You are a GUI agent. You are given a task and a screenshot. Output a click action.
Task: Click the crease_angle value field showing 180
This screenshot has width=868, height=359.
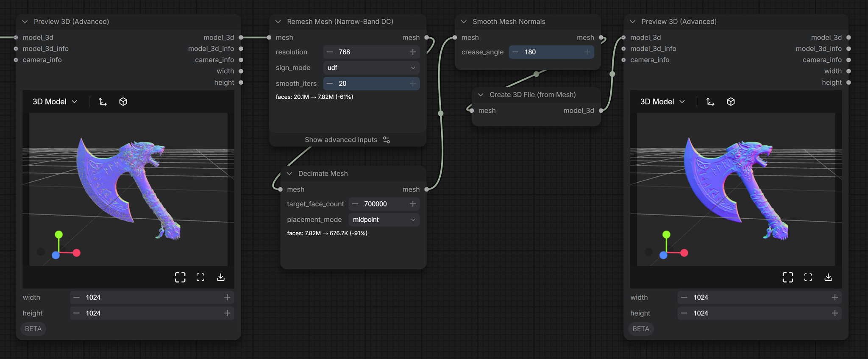tap(551, 52)
